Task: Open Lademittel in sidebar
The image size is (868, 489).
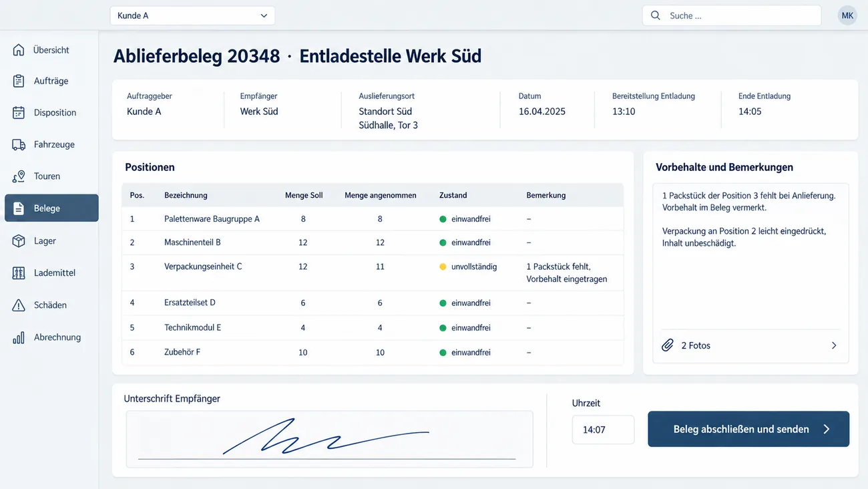Action: (51, 273)
